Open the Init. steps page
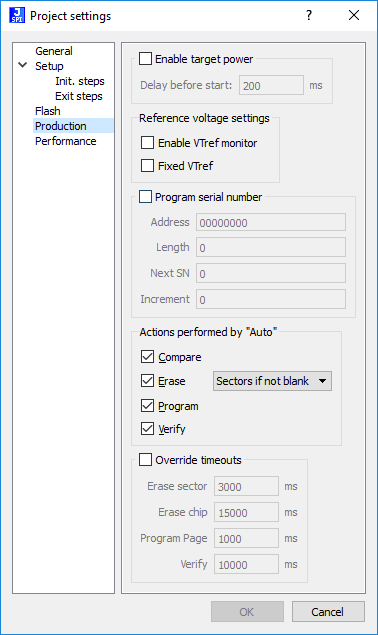Viewport: 378px width, 635px height. pyautogui.click(x=80, y=81)
